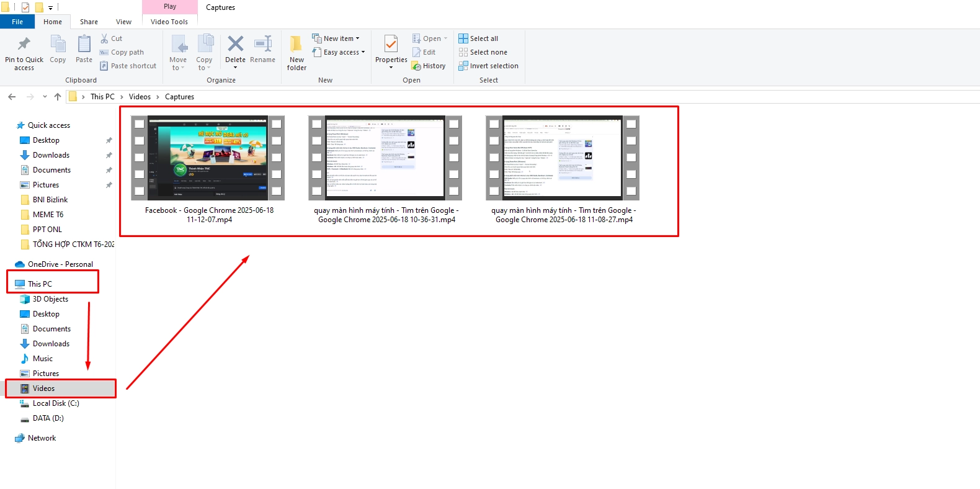Expand recent locations dropdown arrow
The width and height of the screenshot is (980, 489).
tap(45, 97)
